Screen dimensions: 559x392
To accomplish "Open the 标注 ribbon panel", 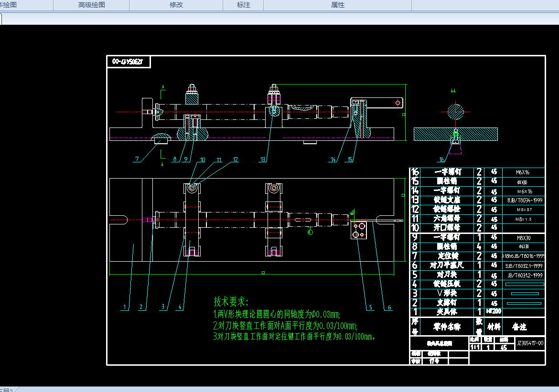I will point(244,5).
